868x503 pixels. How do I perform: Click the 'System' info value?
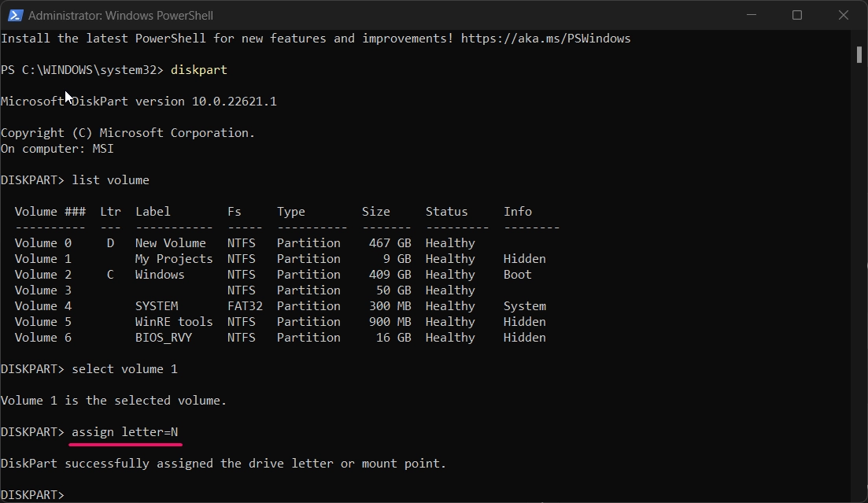tap(525, 306)
